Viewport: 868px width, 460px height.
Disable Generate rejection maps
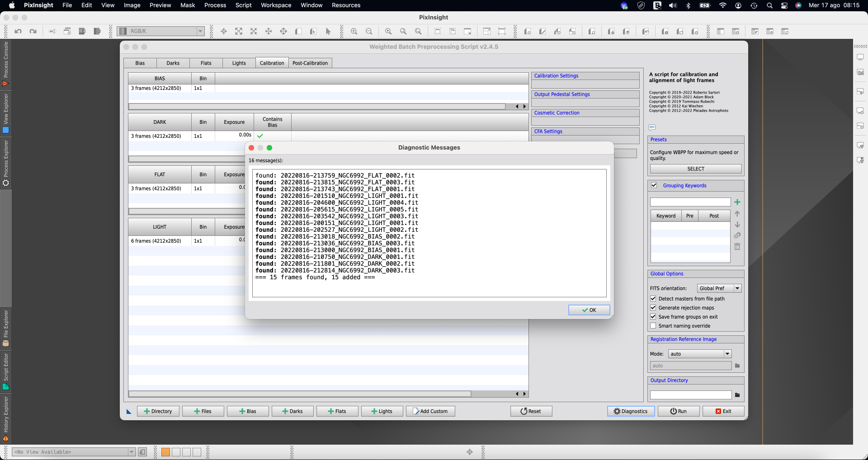pyautogui.click(x=653, y=308)
